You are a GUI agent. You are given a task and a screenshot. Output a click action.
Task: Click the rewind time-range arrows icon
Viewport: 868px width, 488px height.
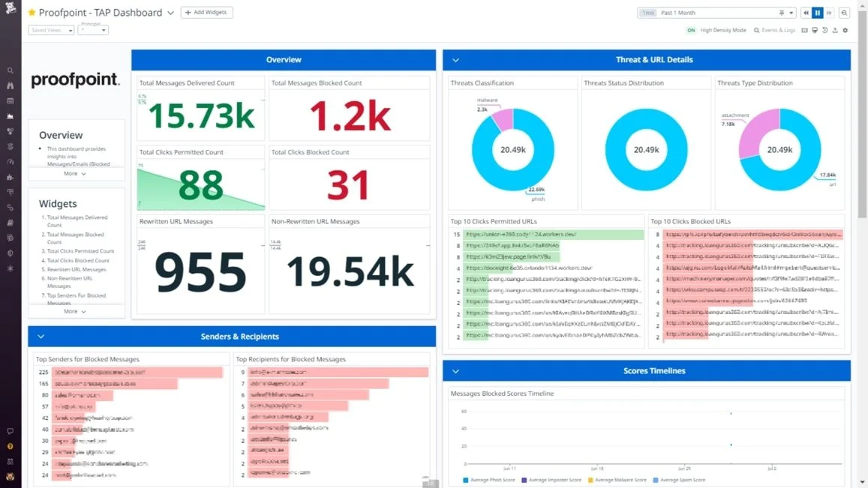coord(806,13)
